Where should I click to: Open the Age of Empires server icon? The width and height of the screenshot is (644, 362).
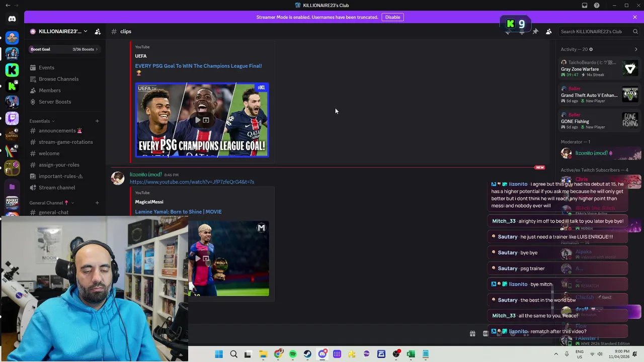(12, 134)
